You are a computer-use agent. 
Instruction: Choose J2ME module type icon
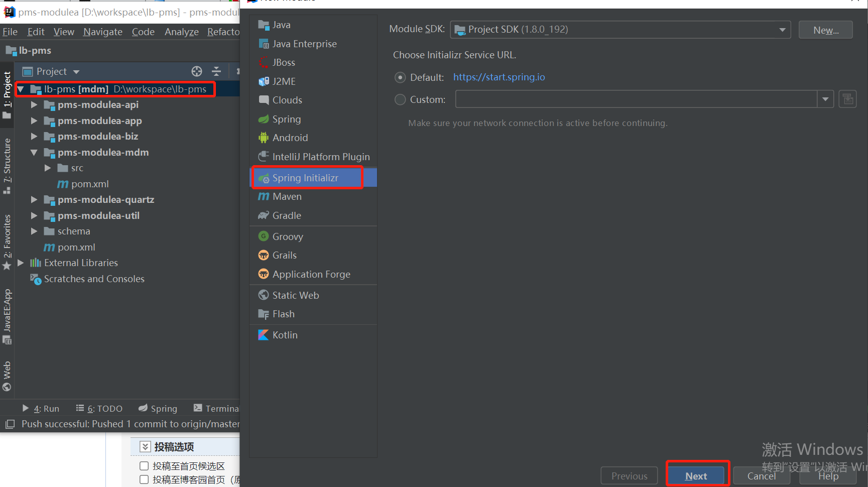tap(264, 81)
